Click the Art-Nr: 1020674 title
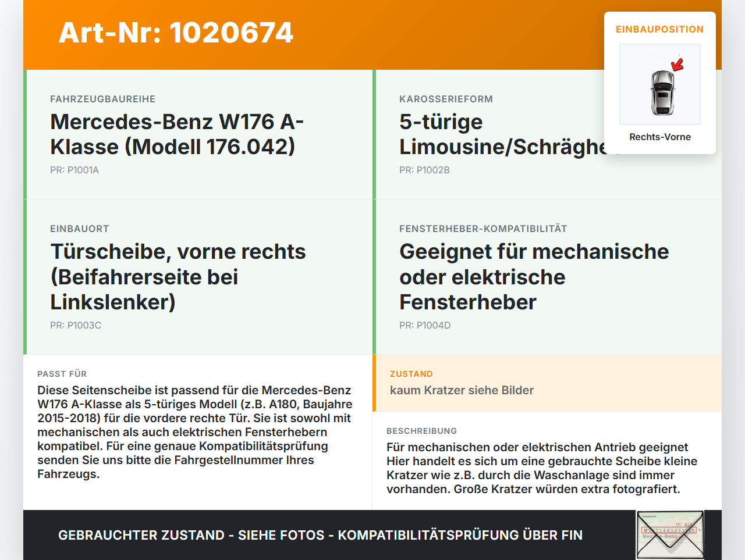 pos(176,33)
